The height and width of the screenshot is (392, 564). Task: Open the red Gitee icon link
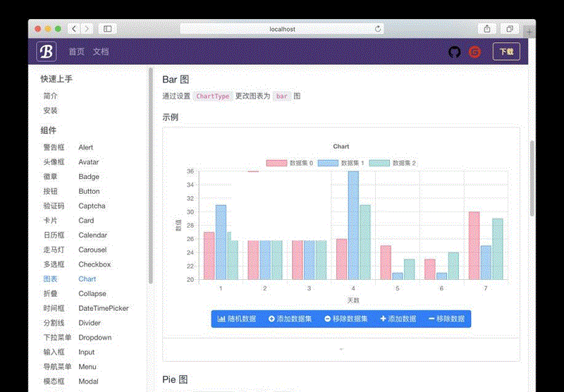pos(475,51)
